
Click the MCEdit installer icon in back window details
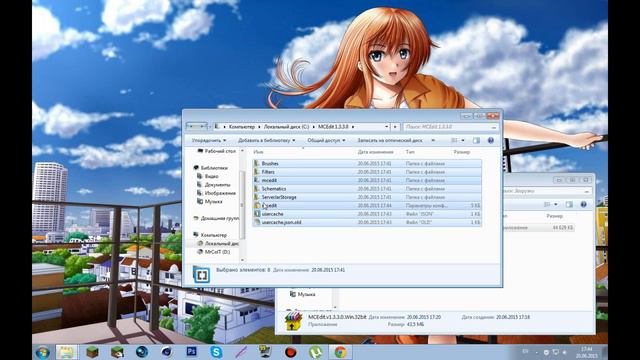(293, 321)
